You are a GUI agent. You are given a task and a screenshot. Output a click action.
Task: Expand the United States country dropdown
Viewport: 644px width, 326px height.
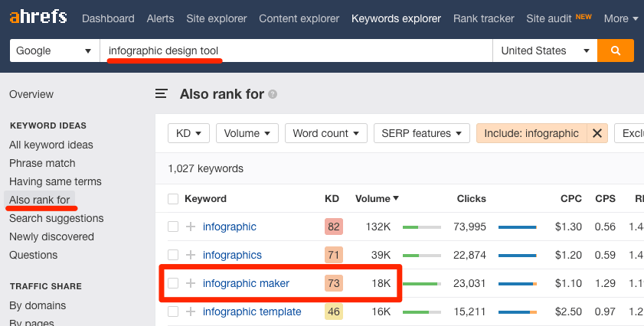[x=544, y=51]
